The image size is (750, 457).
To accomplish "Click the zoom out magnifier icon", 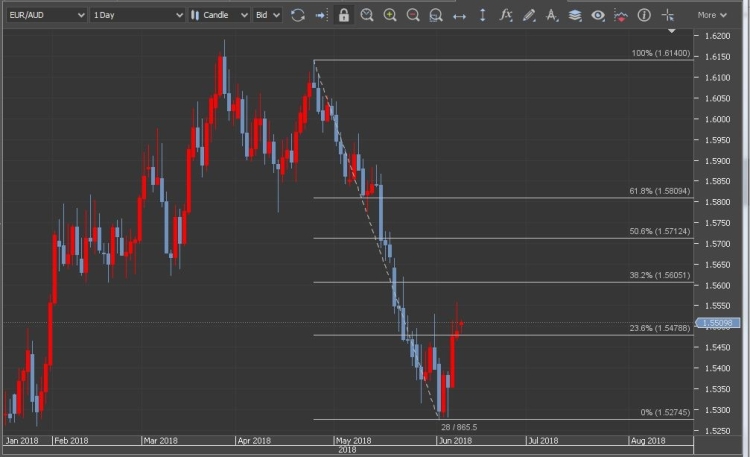I will click(x=413, y=15).
